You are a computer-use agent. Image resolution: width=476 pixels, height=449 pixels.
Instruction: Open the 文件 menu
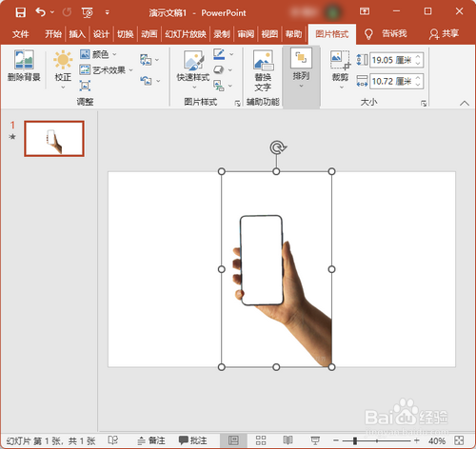21,34
